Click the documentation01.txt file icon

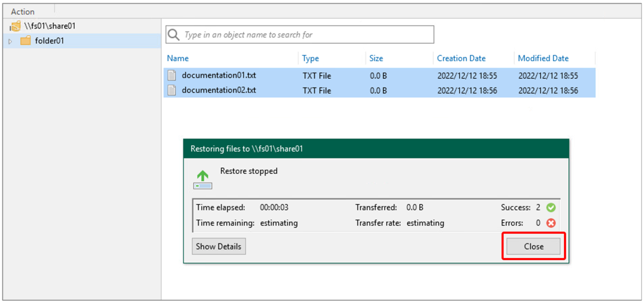pos(172,76)
